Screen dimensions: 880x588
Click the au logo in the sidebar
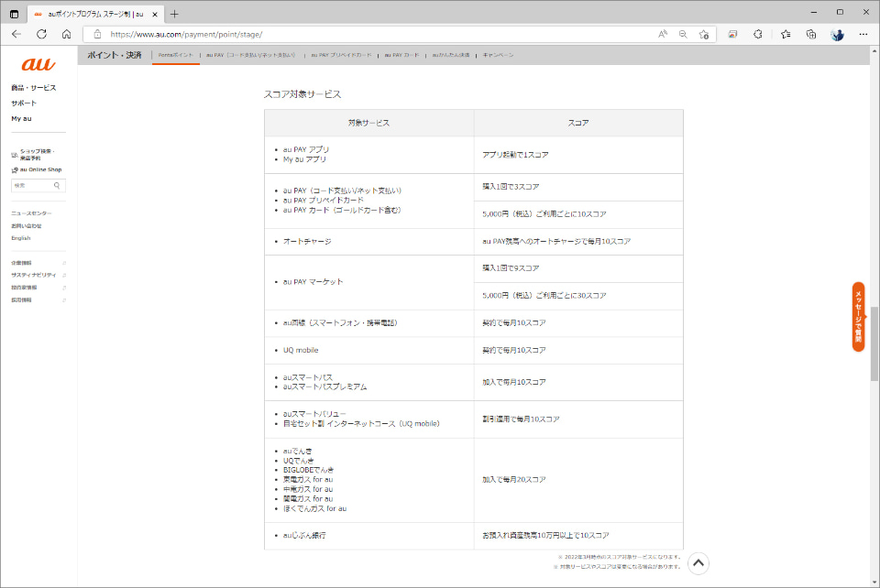(38, 64)
